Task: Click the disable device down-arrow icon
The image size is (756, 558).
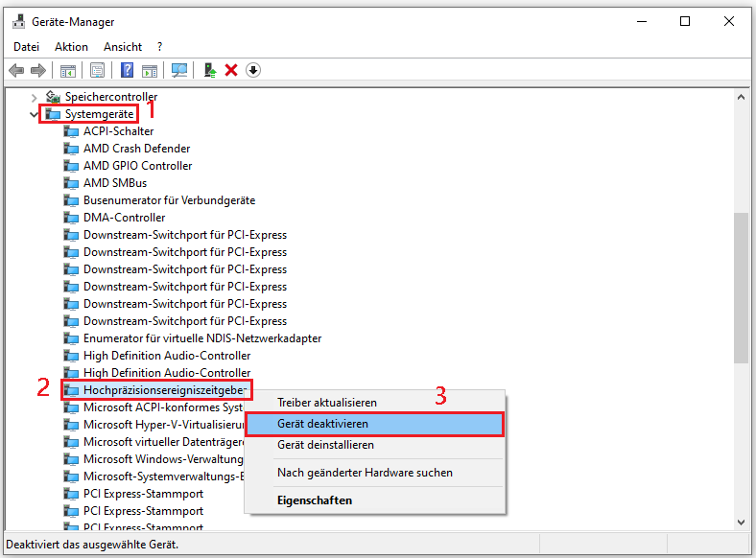Action: (x=253, y=70)
